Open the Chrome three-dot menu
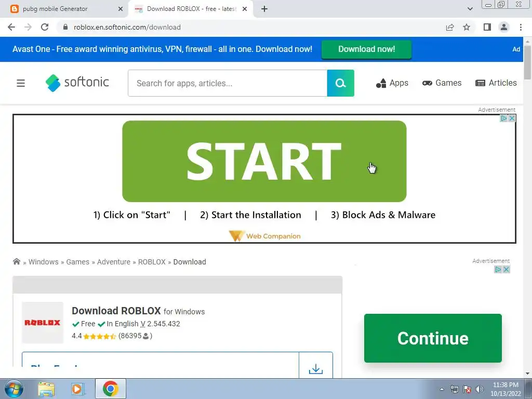Image resolution: width=532 pixels, height=399 pixels. [521, 27]
